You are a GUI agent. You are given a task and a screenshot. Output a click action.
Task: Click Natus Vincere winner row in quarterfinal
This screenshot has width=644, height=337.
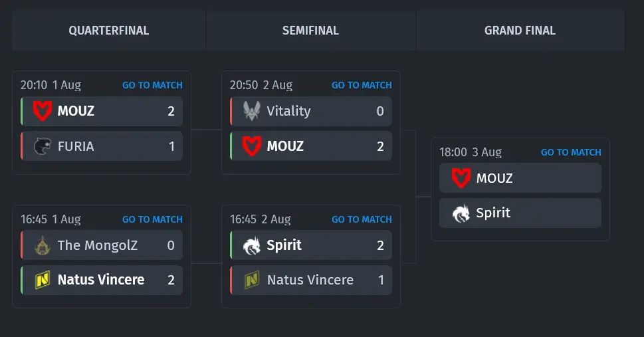pos(102,280)
